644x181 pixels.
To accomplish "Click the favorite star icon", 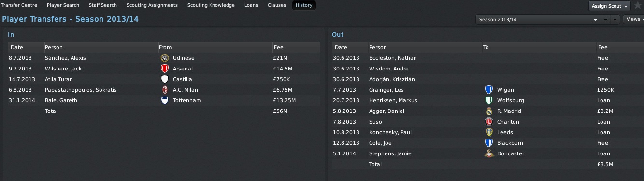I will pos(638,6).
